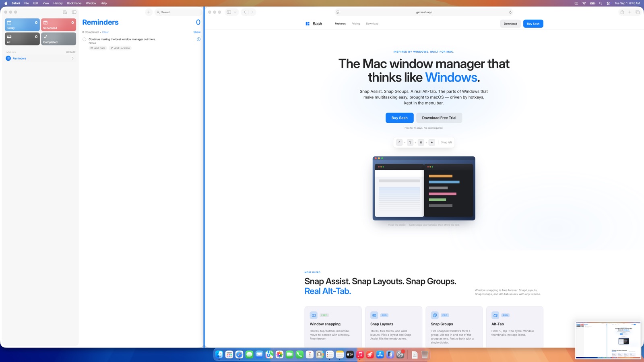Screen dimensions: 644x362
Task: Go back in Safari
Action: click(245, 12)
